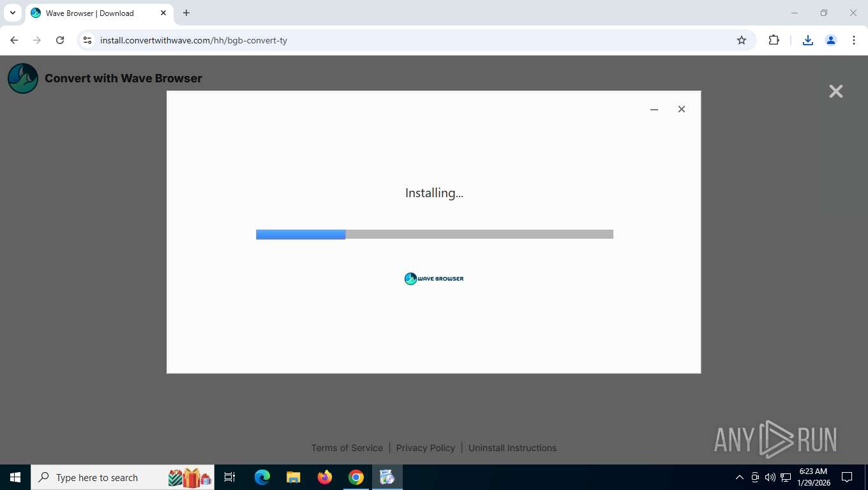Close the Wave Browser | Download tab

[163, 13]
